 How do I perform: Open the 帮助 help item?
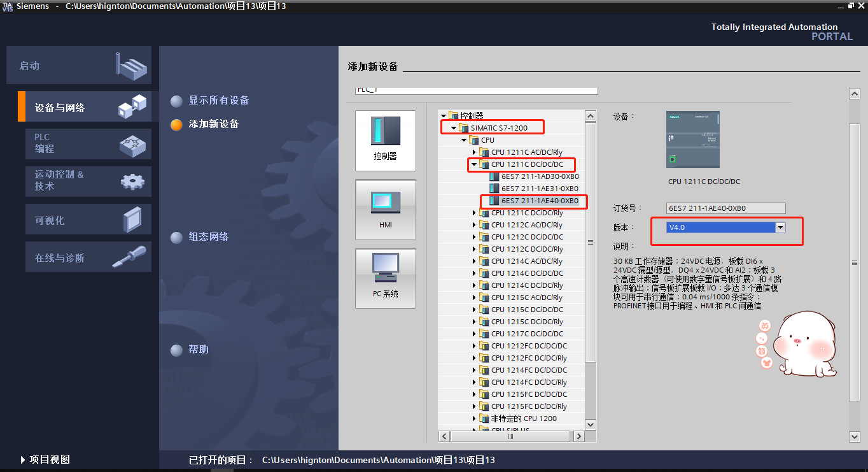(x=198, y=350)
